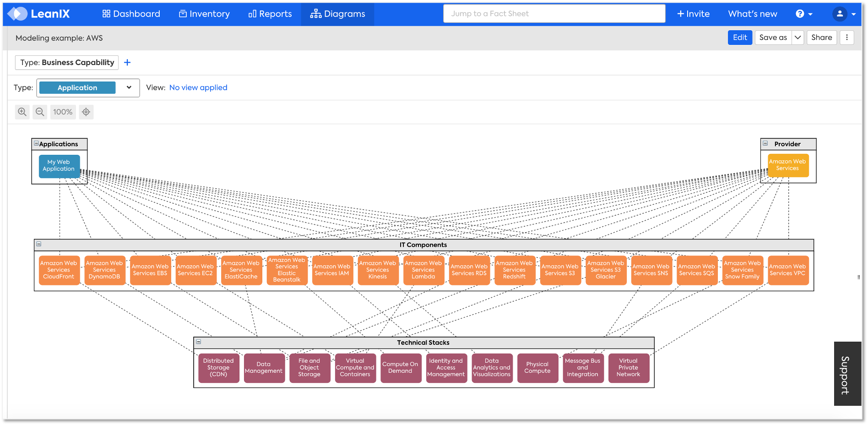Click the Type: Business Capability filter
Screen dimensions: 868x425
tap(67, 62)
